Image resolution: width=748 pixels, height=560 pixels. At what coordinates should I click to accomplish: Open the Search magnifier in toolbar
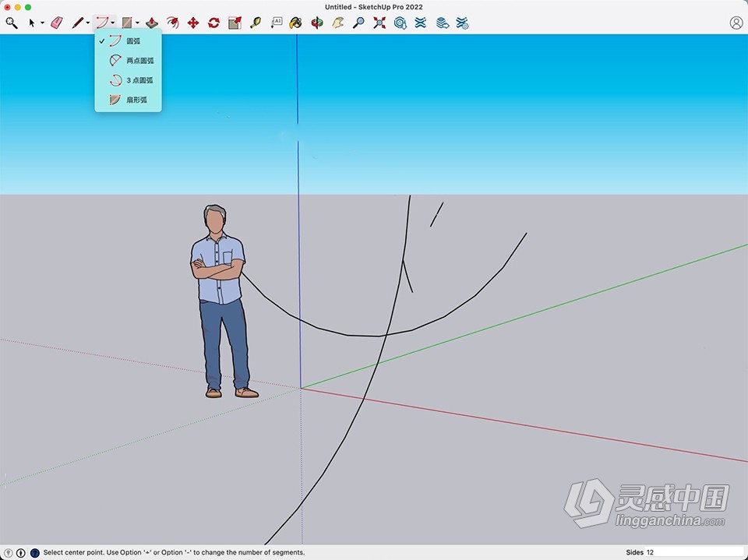point(12,23)
